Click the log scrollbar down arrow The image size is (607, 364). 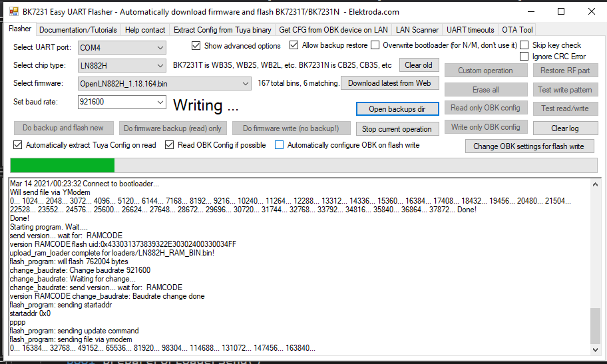pyautogui.click(x=596, y=349)
